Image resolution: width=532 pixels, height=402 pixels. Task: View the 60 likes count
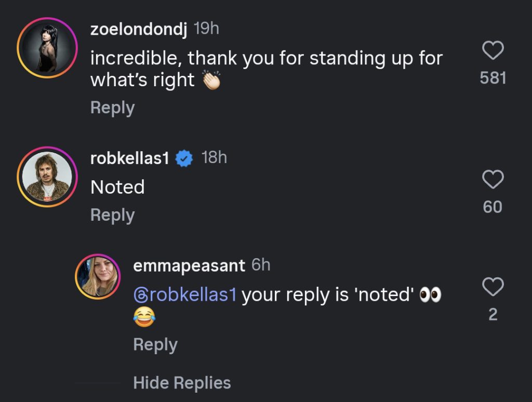(x=493, y=207)
